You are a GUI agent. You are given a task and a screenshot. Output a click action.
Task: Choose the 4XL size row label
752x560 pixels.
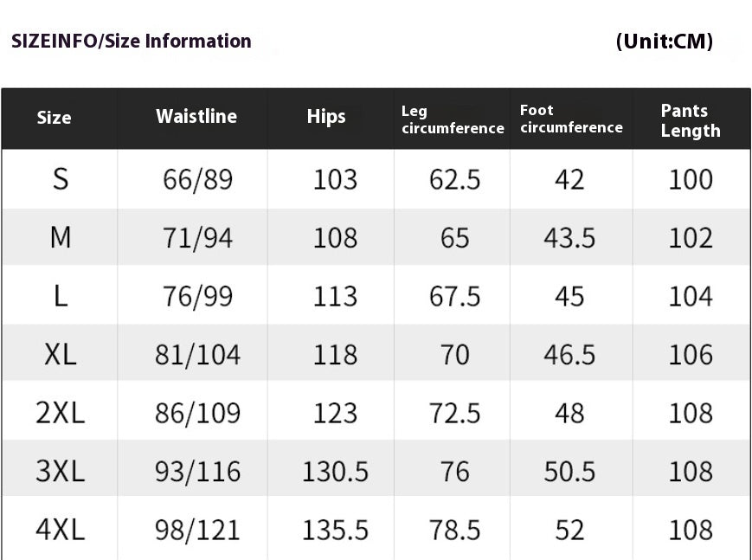click(x=60, y=530)
